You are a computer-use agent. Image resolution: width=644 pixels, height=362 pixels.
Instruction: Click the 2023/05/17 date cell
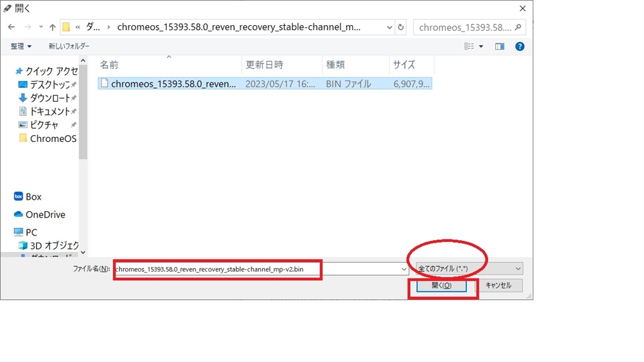280,84
